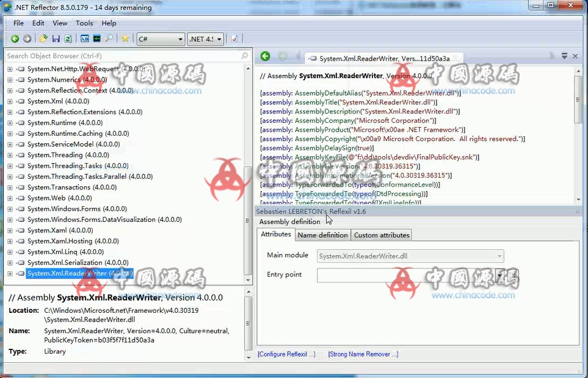Expand the System.ServiceModel node
This screenshot has width=588, height=378.
pos(10,144)
